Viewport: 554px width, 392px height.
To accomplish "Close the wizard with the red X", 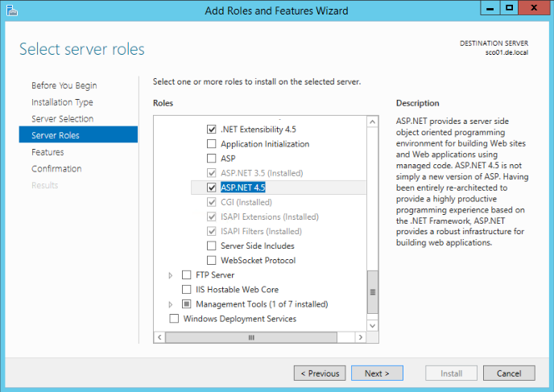I will tap(535, 9).
